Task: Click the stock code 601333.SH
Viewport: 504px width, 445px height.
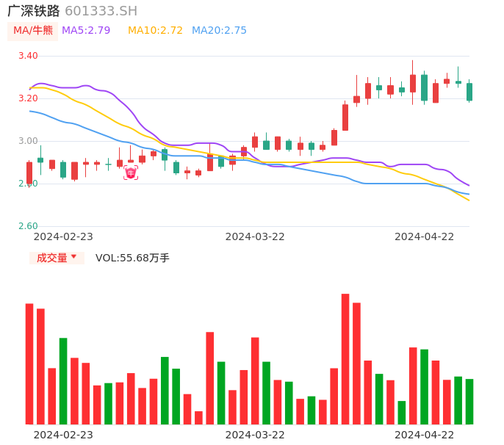Action: (x=101, y=11)
